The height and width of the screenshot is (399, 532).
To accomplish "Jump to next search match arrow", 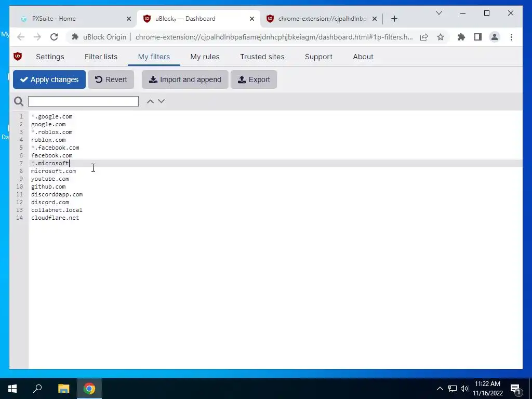I will 161,101.
